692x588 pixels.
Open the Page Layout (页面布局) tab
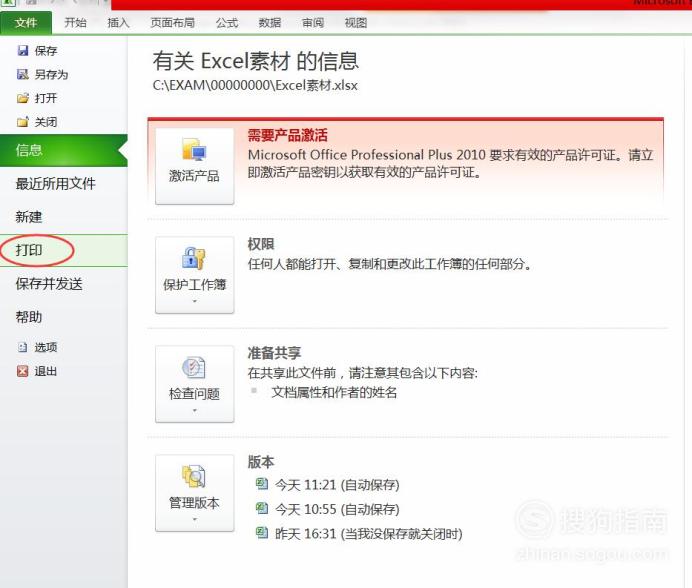172,23
